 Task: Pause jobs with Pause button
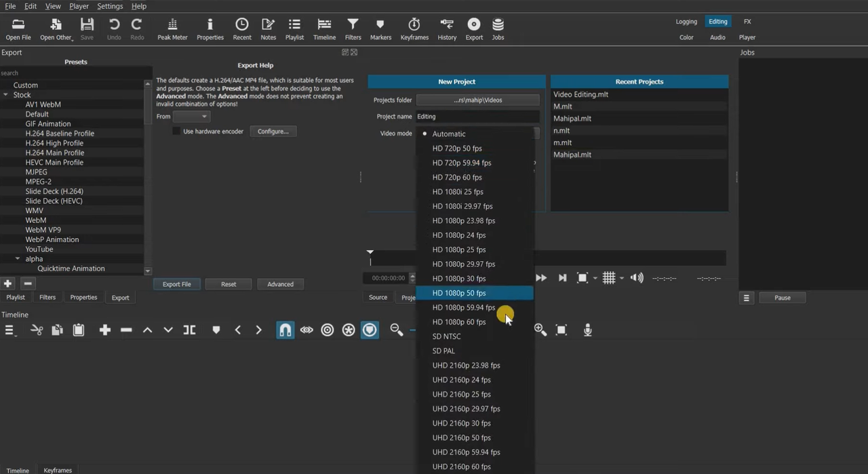(x=783, y=298)
